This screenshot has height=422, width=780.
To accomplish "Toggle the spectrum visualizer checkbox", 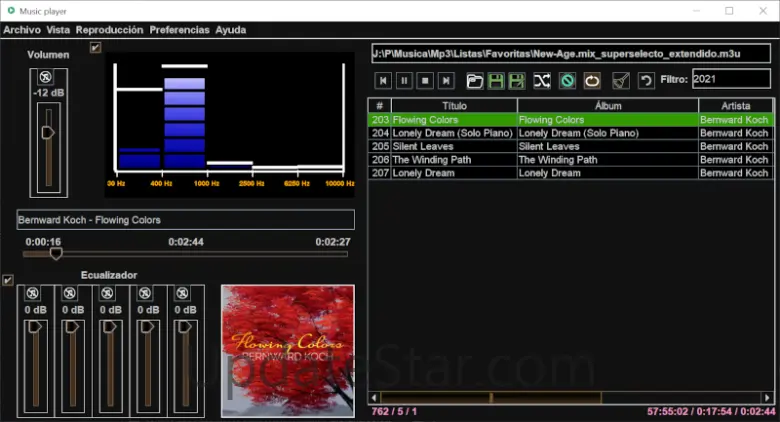I will coord(95,47).
